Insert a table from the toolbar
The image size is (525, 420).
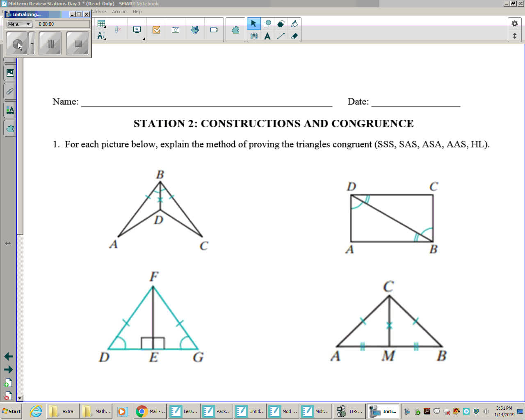tap(101, 24)
